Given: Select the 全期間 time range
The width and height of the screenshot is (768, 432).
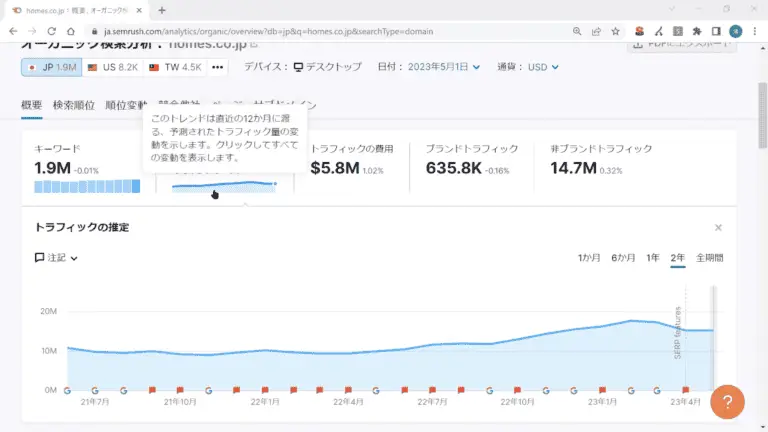Looking at the screenshot, I should [x=709, y=258].
